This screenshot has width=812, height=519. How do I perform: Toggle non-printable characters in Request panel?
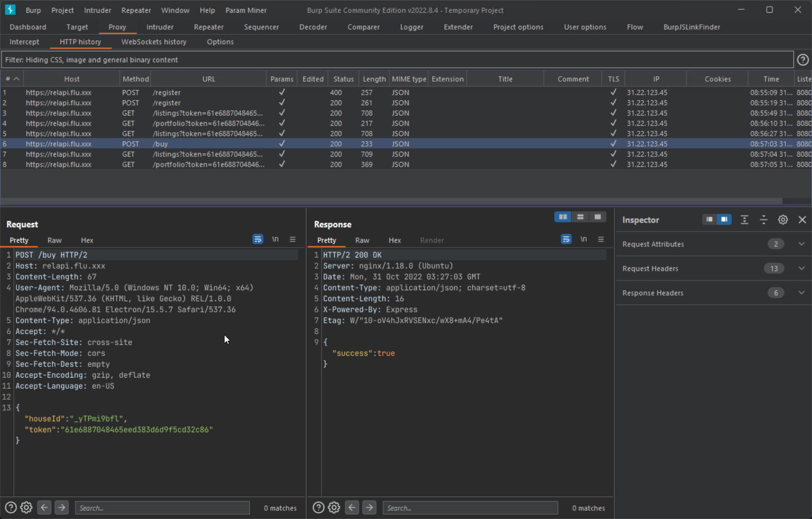[x=275, y=239]
